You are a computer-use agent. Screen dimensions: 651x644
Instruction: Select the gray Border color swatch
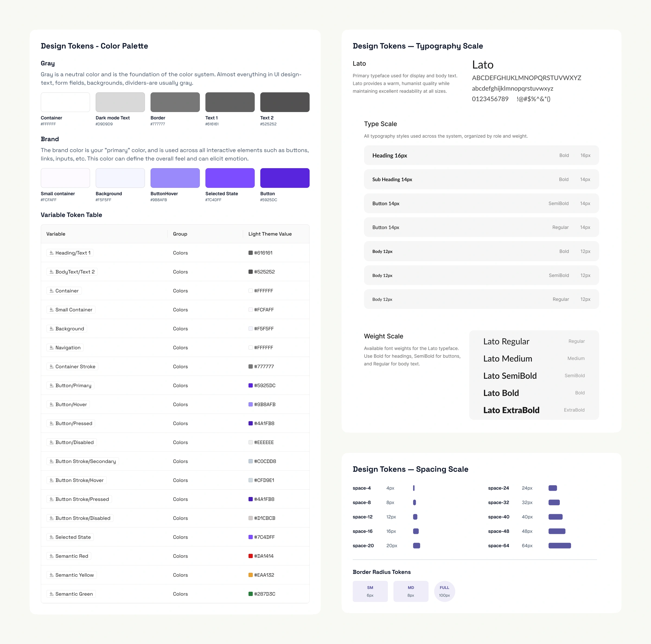[175, 102]
